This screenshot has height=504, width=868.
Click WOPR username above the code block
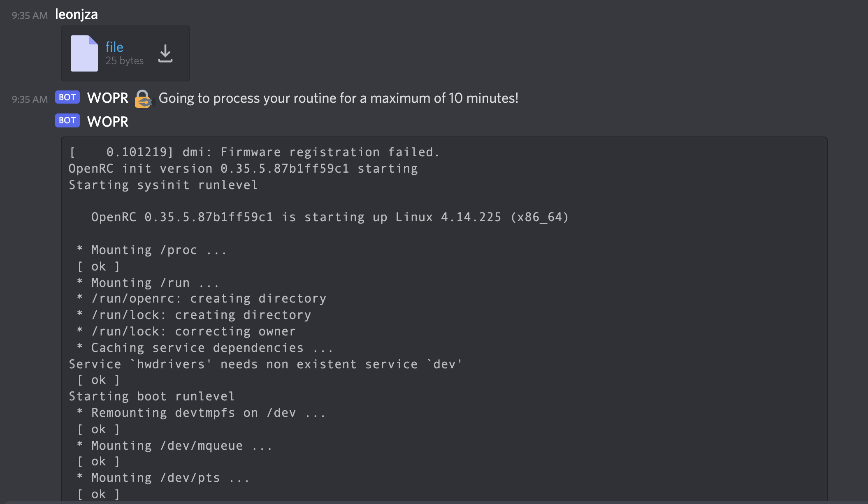click(x=108, y=122)
